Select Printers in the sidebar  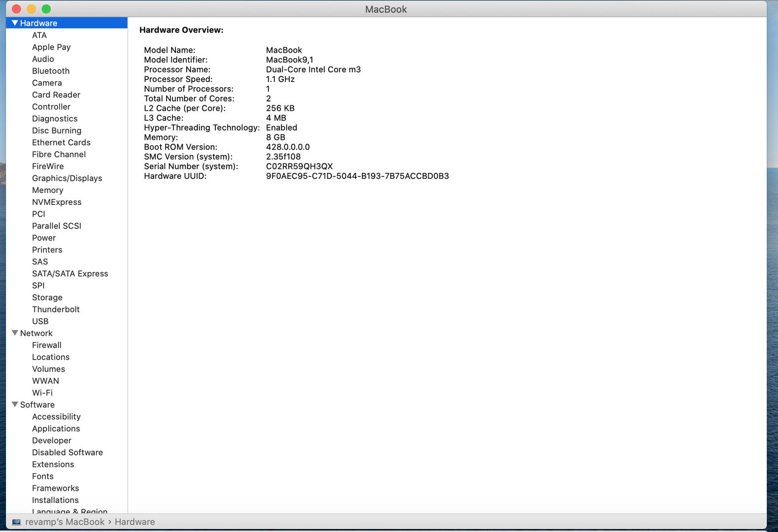47,250
